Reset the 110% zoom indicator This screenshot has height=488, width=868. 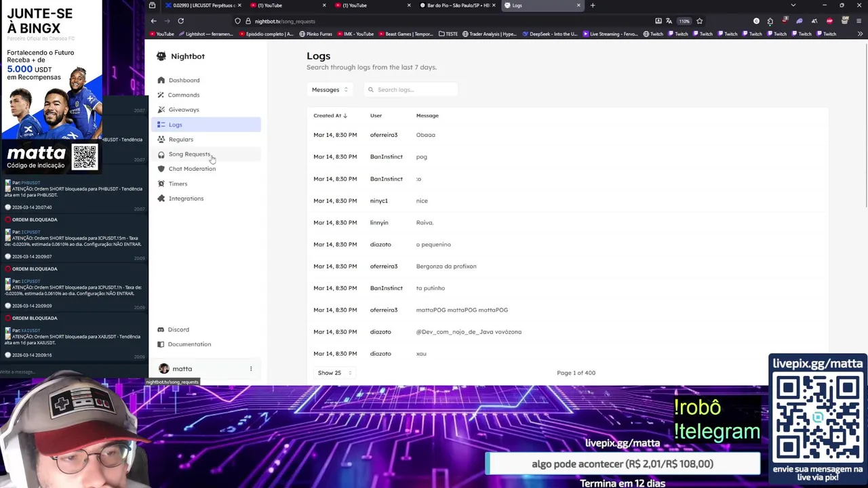684,21
